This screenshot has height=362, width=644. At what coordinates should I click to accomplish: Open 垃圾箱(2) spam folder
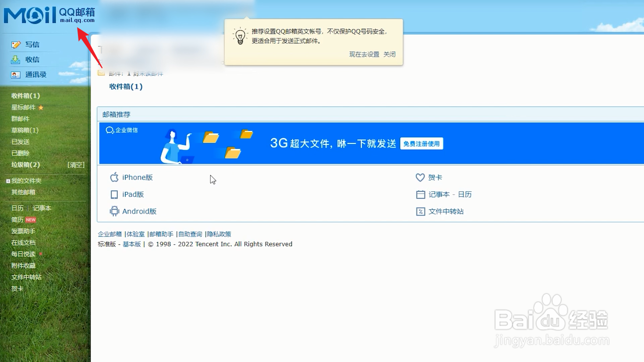[x=25, y=165]
